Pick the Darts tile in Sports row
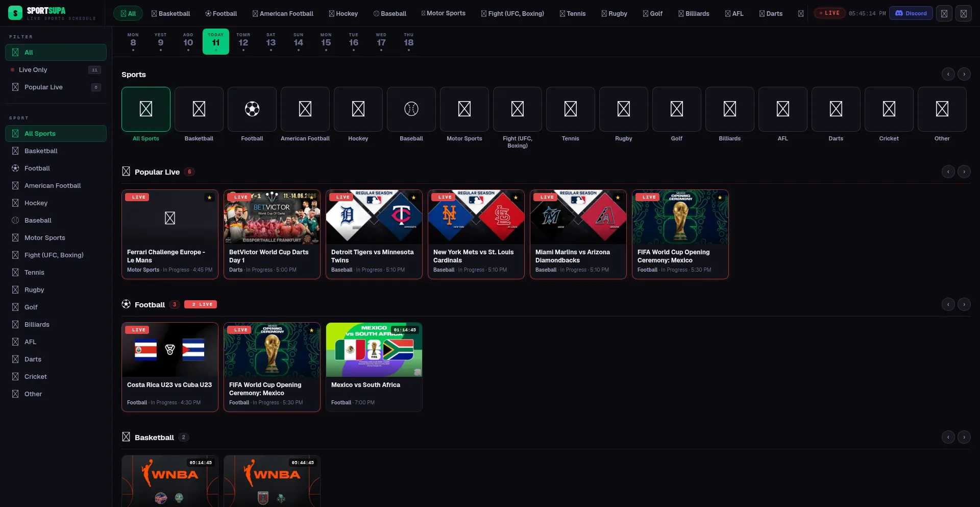 (x=836, y=109)
